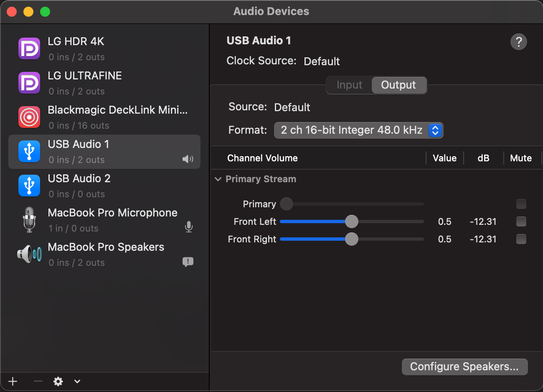The height and width of the screenshot is (392, 543).
Task: Click the disabled Primary volume slider knob
Action: pyautogui.click(x=287, y=204)
